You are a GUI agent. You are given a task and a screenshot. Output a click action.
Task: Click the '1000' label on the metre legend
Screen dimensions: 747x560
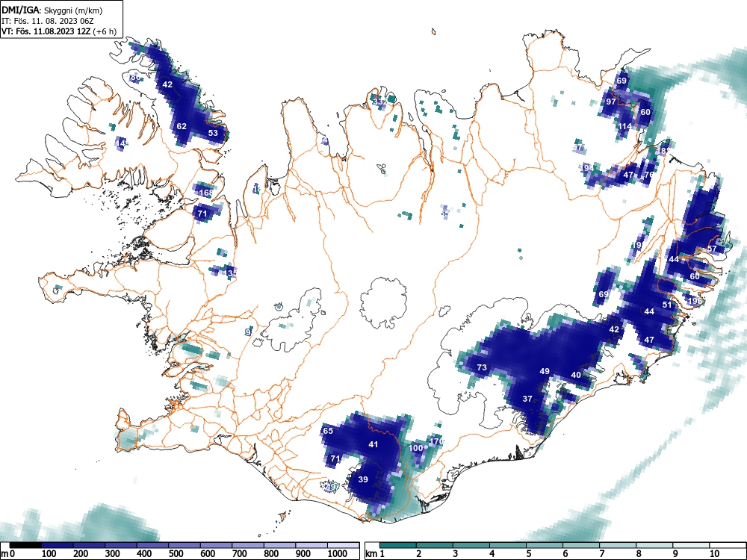coord(338,554)
